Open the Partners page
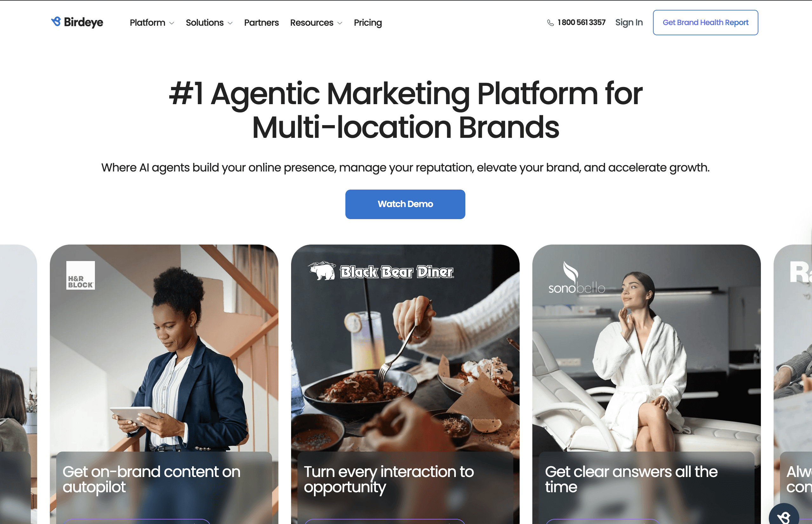This screenshot has height=524, width=812. [x=261, y=23]
